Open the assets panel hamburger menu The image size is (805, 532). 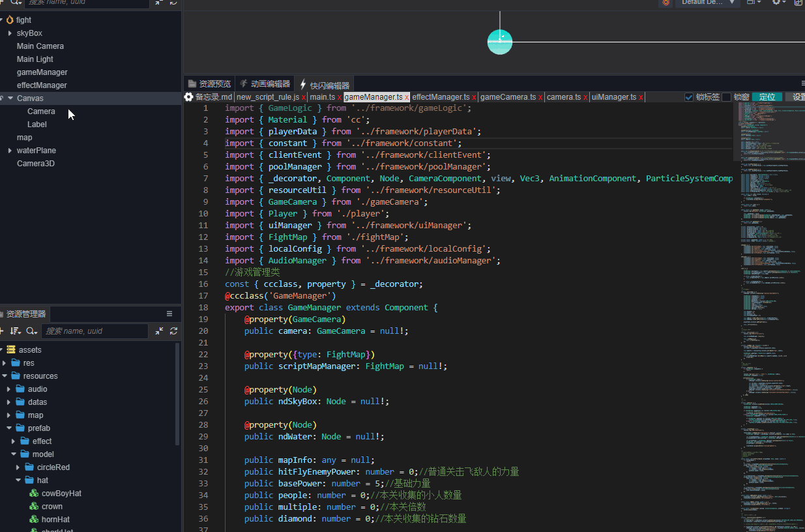coord(169,314)
